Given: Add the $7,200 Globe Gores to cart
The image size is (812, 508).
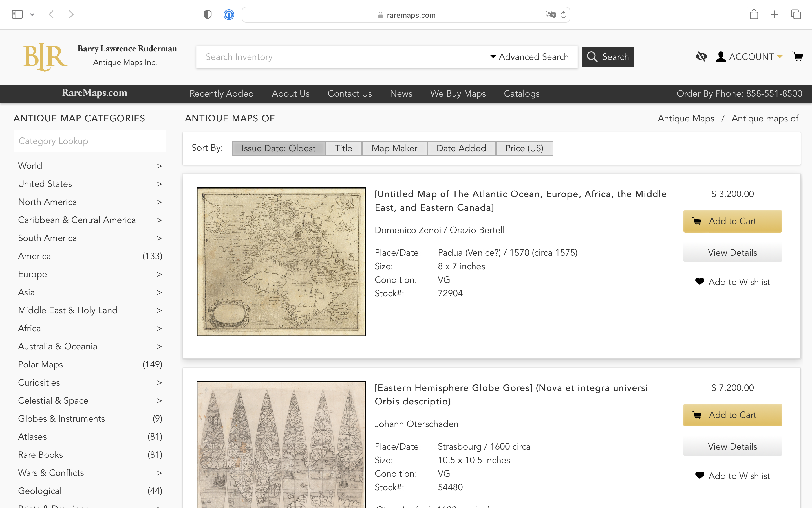Looking at the screenshot, I should click(732, 415).
